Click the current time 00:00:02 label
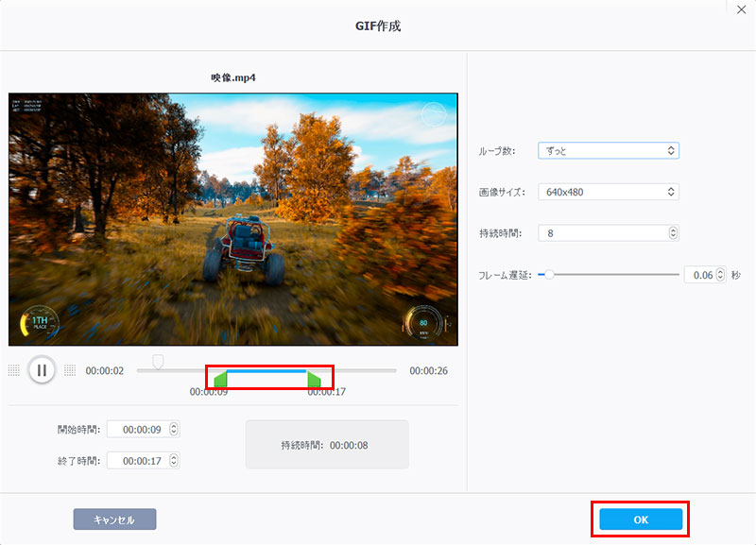This screenshot has height=545, width=756. [x=105, y=370]
